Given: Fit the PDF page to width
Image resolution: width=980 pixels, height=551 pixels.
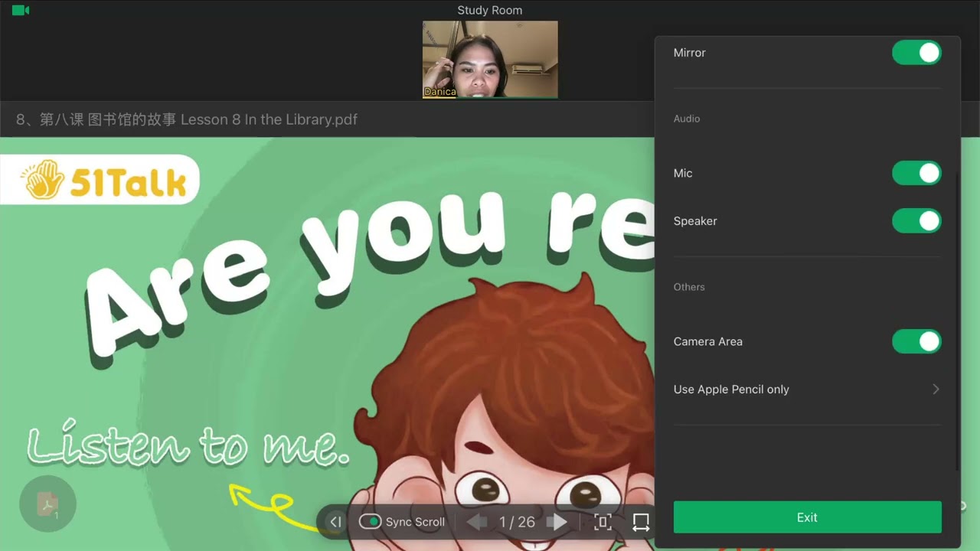Looking at the screenshot, I should coord(641,522).
